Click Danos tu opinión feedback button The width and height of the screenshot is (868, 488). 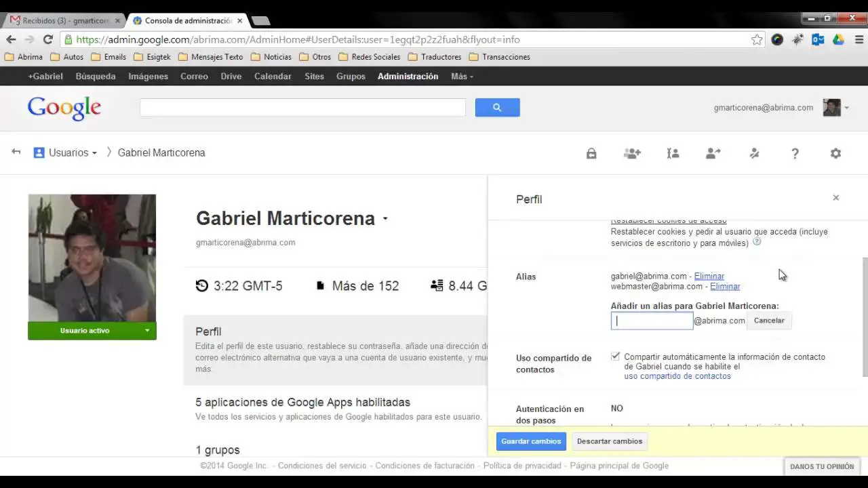pyautogui.click(x=821, y=466)
